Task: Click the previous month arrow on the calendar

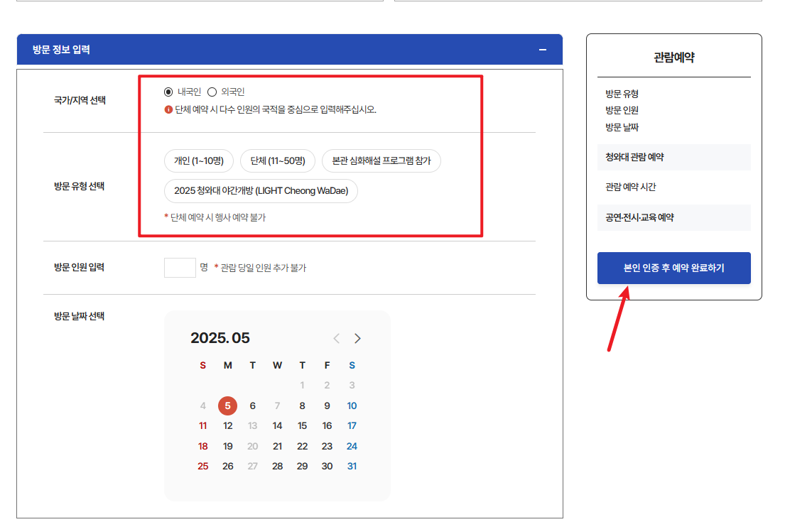Action: [x=336, y=338]
